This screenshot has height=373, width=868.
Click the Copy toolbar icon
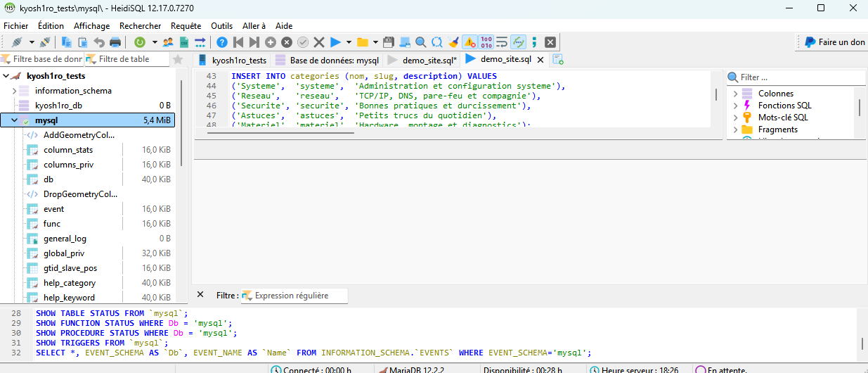pyautogui.click(x=67, y=42)
